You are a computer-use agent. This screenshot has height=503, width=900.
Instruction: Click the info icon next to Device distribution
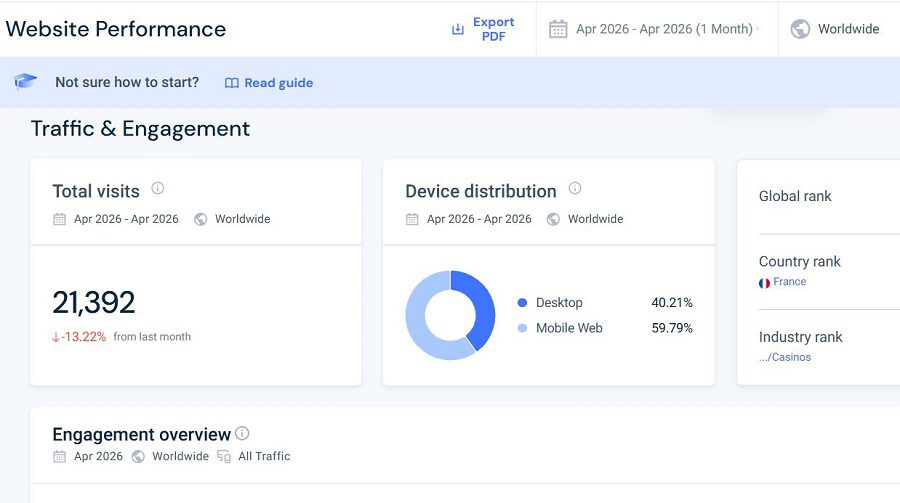[575, 188]
